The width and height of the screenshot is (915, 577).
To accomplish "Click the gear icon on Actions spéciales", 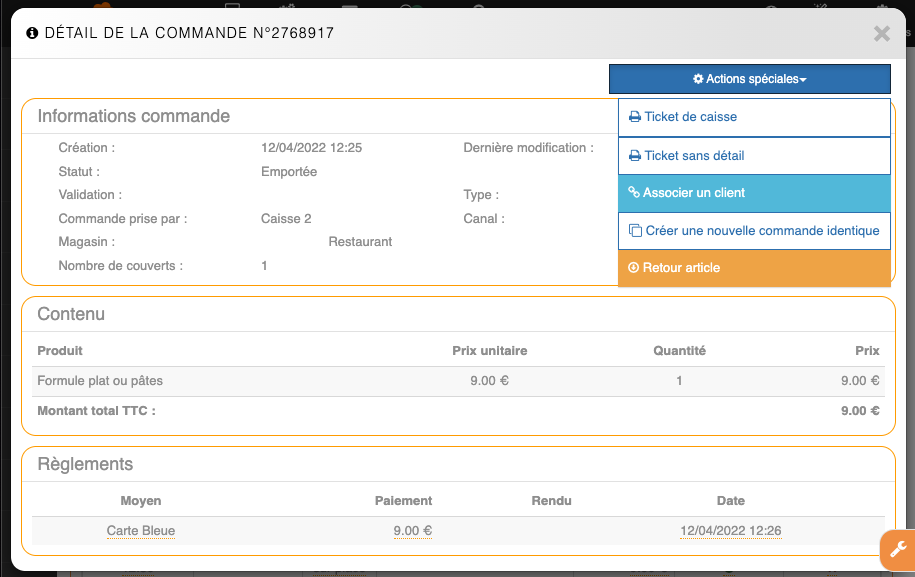I will (x=698, y=79).
